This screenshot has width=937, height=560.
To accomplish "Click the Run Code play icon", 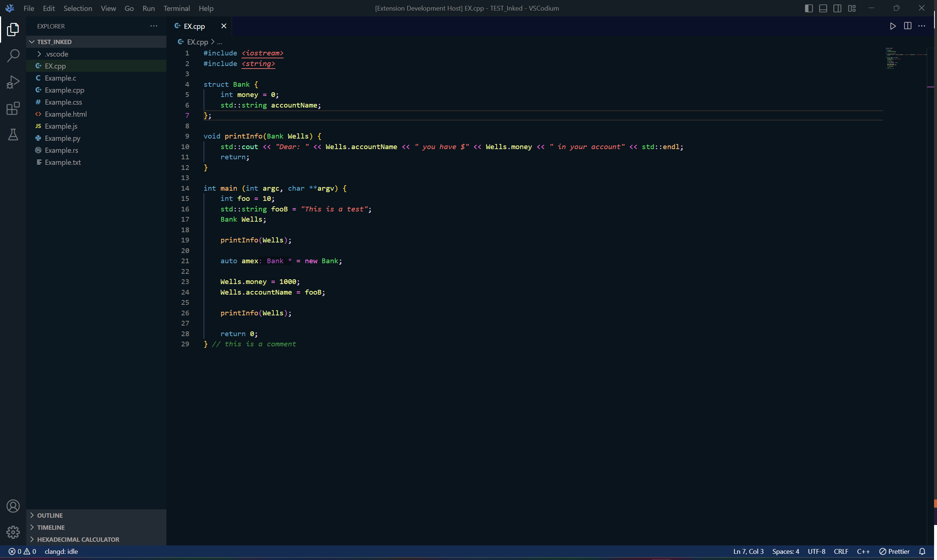I will [893, 26].
